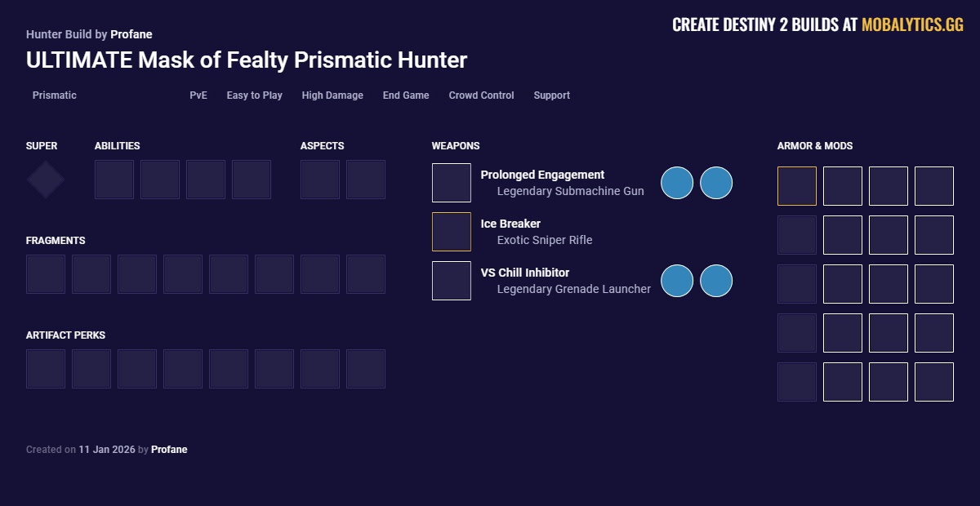This screenshot has height=506, width=980.
Task: Expand the fourth Ability slot
Action: point(252,178)
